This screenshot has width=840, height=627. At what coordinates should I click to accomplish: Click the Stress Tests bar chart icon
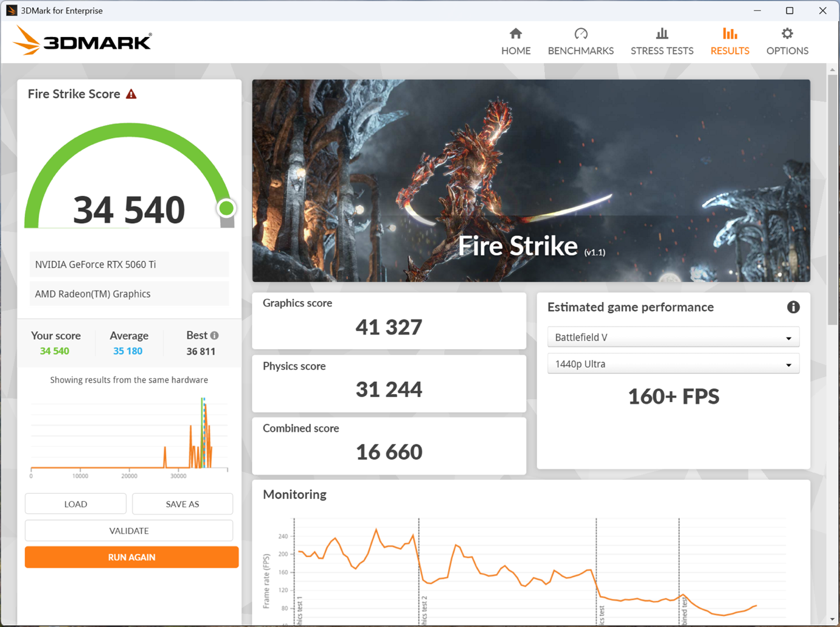point(662,33)
